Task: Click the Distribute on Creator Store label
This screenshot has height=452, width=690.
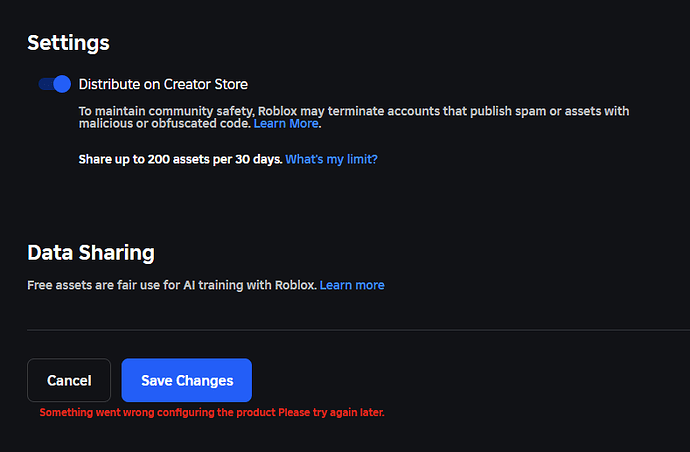Action: click(163, 84)
